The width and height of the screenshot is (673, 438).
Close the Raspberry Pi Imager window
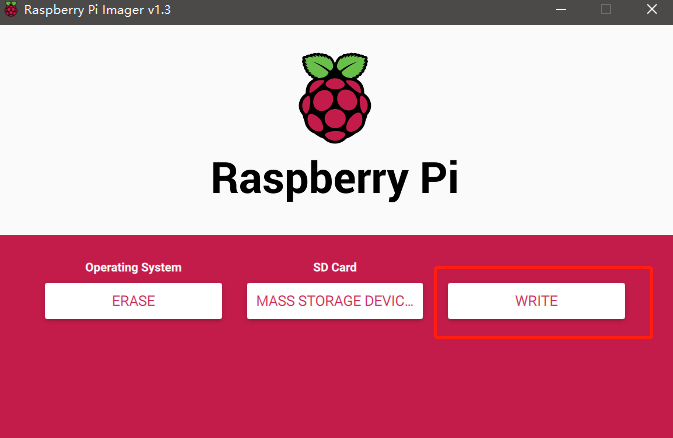652,9
